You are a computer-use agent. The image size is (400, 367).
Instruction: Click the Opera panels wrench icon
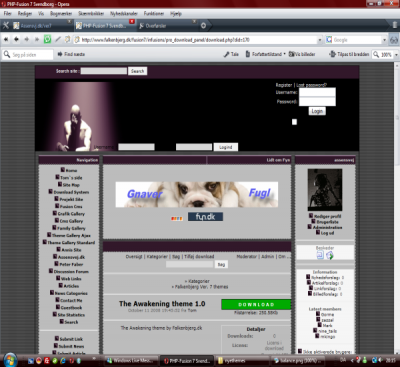[x=6, y=25]
